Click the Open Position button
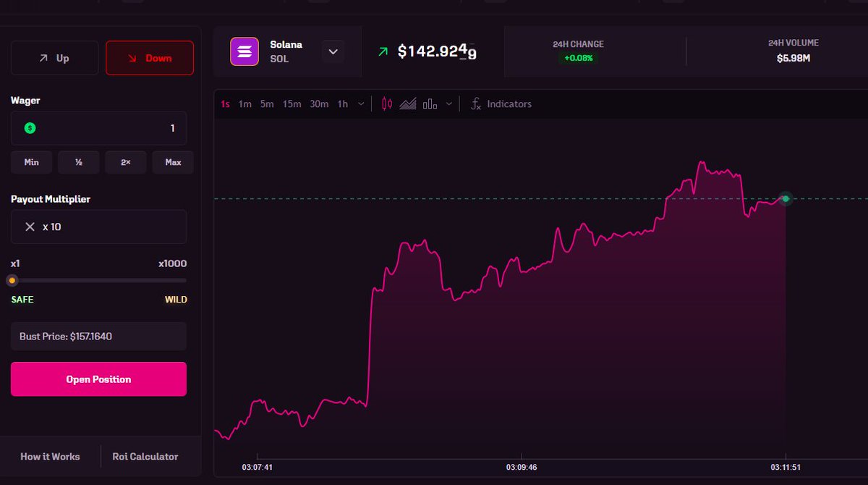Viewport: 868px width, 485px height. pyautogui.click(x=98, y=379)
